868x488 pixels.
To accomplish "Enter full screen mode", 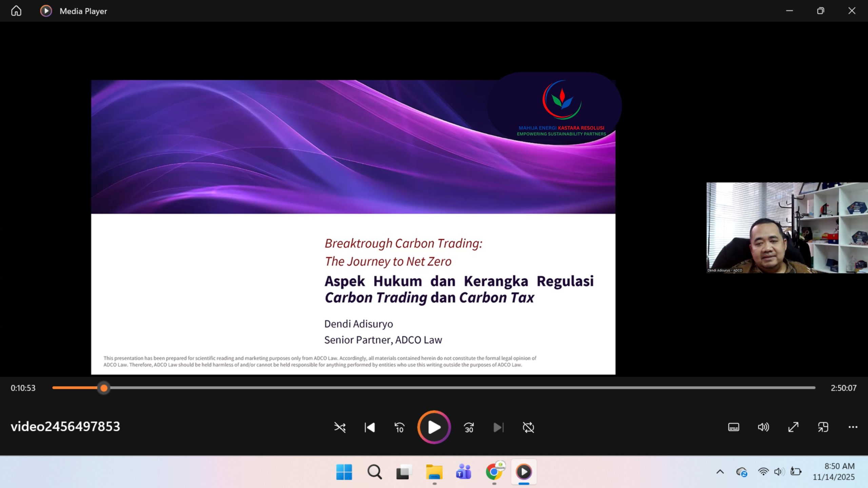I will (x=793, y=427).
